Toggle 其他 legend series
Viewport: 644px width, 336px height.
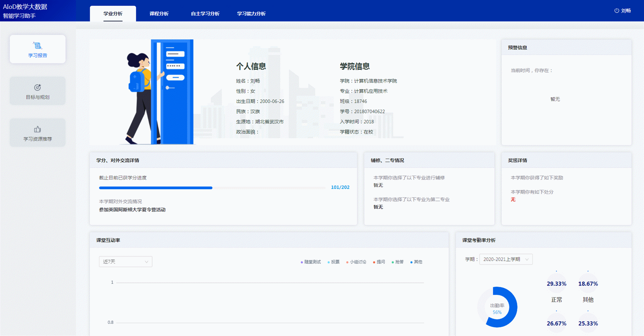(x=416, y=262)
